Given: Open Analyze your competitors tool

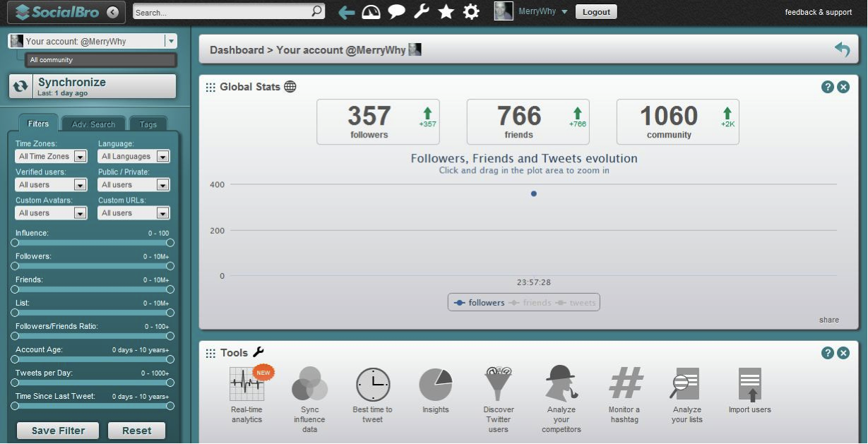Looking at the screenshot, I should tap(561, 399).
